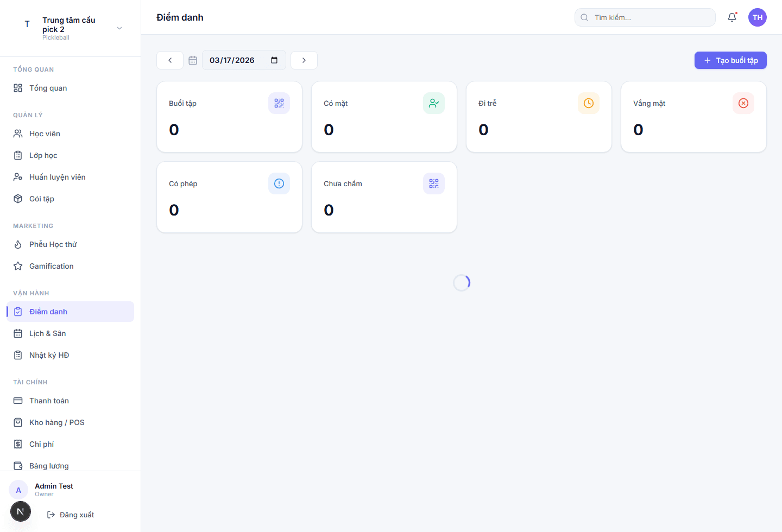Go to next day with right chevron
The image size is (782, 532).
(304, 60)
